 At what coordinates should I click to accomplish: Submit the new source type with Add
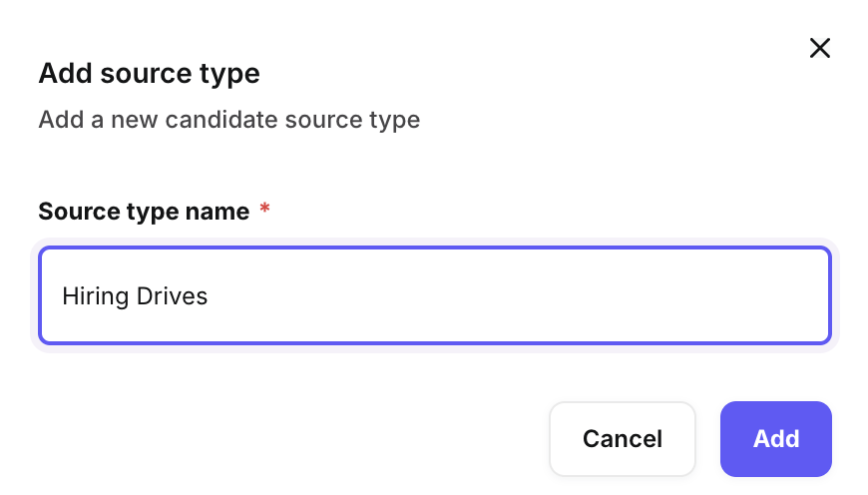pyautogui.click(x=775, y=439)
